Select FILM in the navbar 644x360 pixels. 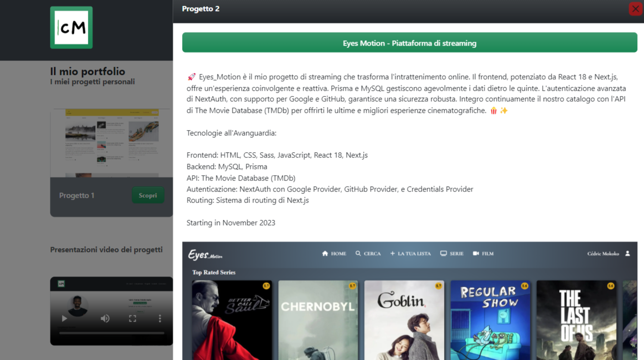click(488, 253)
